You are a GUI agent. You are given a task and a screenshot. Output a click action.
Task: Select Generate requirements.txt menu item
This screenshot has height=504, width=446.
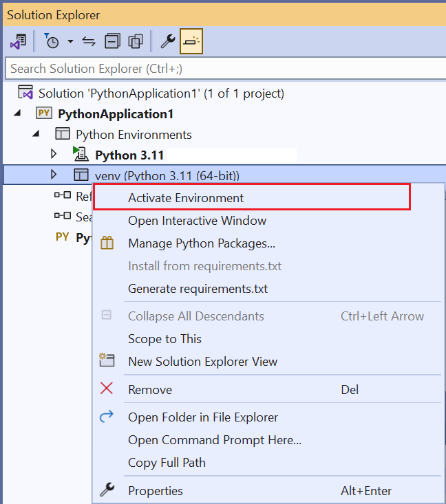(198, 289)
